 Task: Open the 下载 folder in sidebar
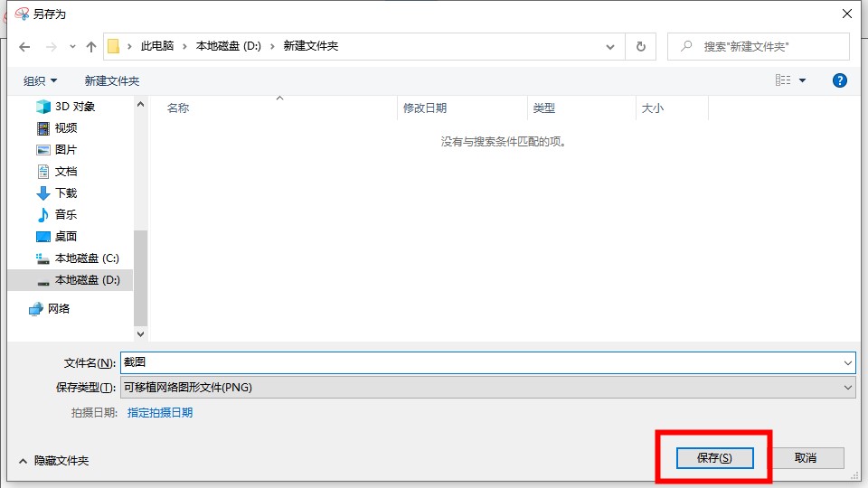(x=66, y=192)
